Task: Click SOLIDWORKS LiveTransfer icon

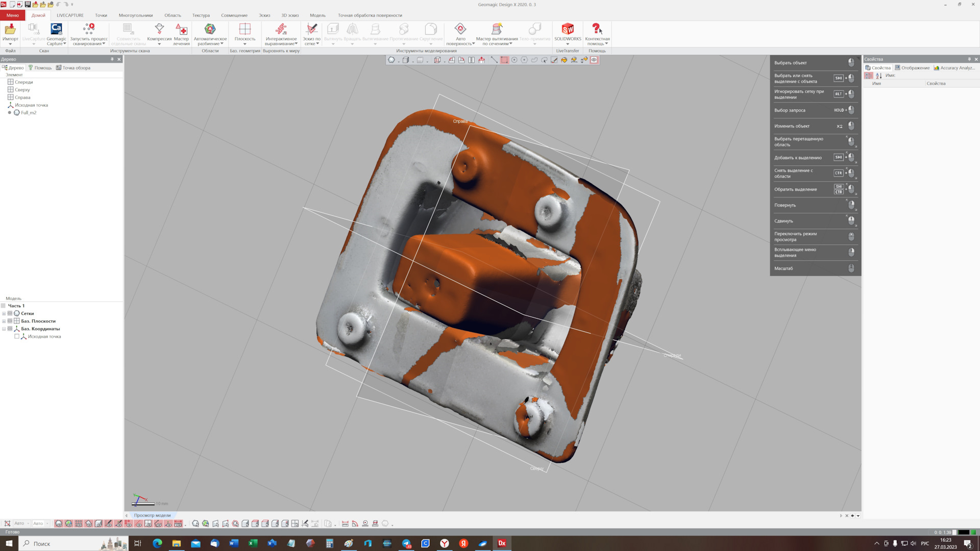Action: tap(568, 29)
